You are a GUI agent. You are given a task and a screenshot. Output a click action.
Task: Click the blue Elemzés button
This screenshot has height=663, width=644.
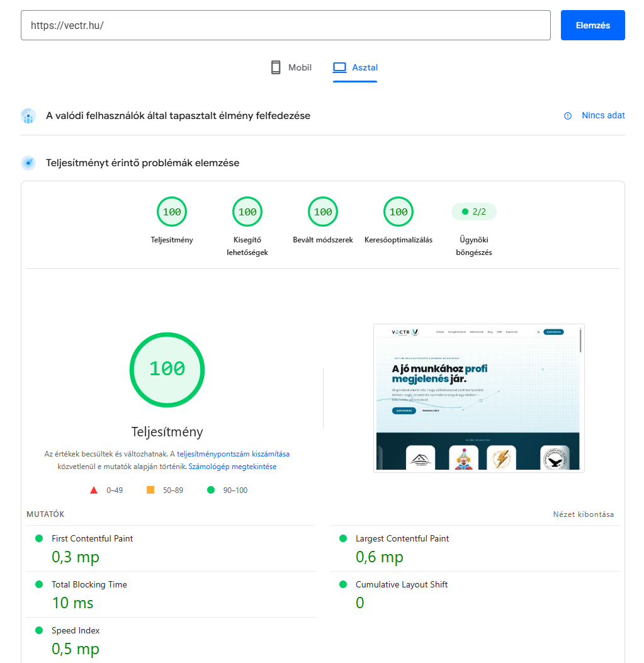[x=592, y=25]
